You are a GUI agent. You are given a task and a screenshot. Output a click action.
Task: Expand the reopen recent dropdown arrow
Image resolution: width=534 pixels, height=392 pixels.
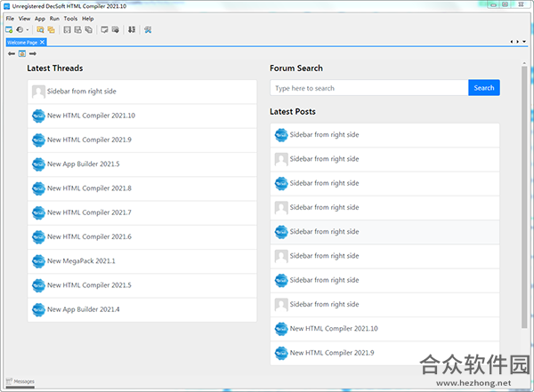point(28,30)
